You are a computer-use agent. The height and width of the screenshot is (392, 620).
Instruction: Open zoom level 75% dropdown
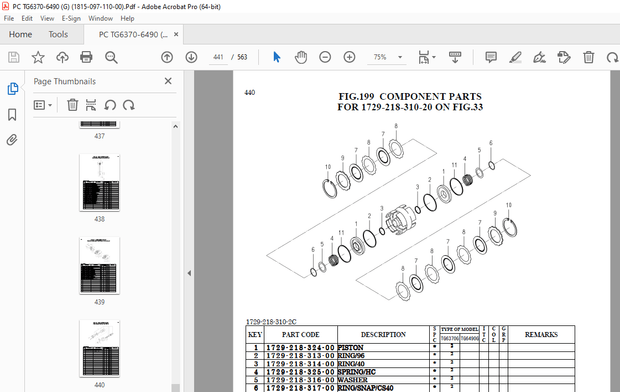pyautogui.click(x=400, y=57)
